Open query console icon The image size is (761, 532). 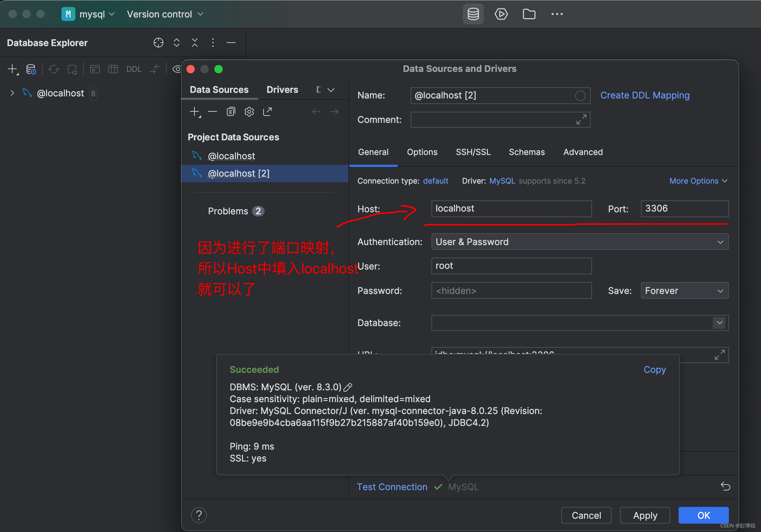pos(95,69)
